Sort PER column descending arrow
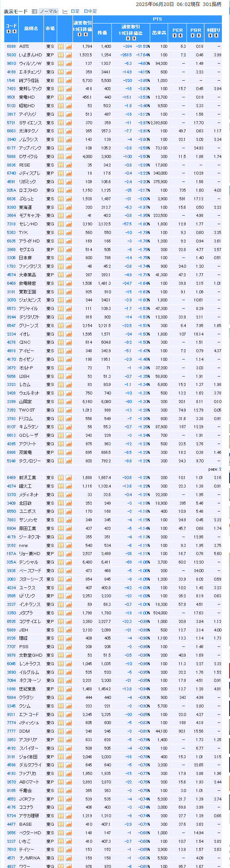 click(180, 35)
